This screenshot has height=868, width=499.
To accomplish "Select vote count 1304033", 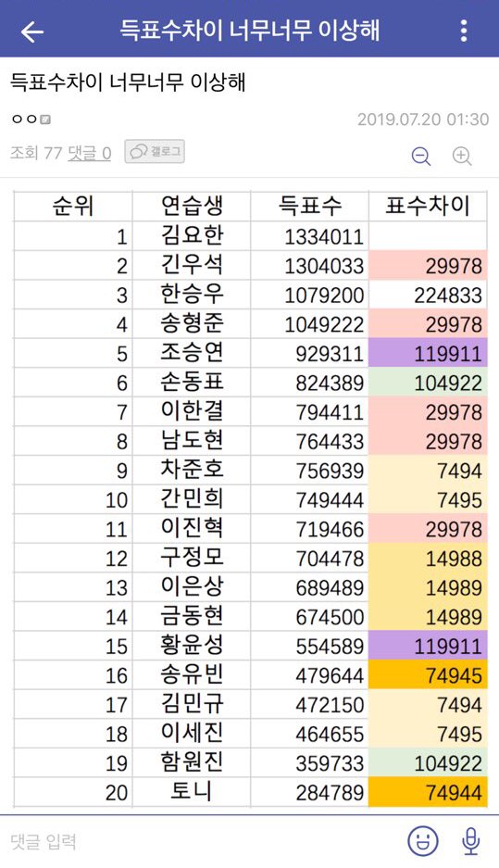I will (324, 266).
